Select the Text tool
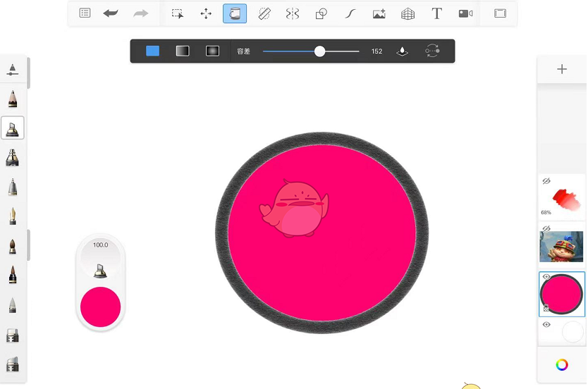Viewport: 588px width, 389px height. (x=436, y=13)
